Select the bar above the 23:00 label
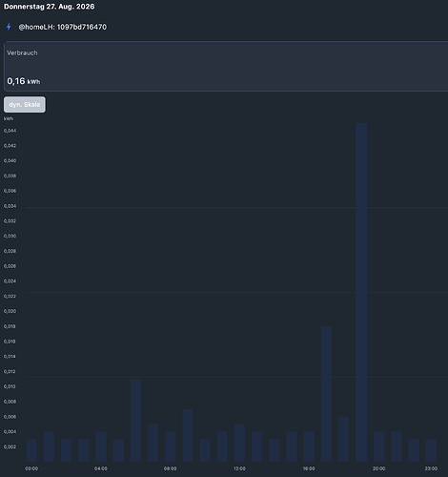Viewport: 448px width, 477px height. 431,450
